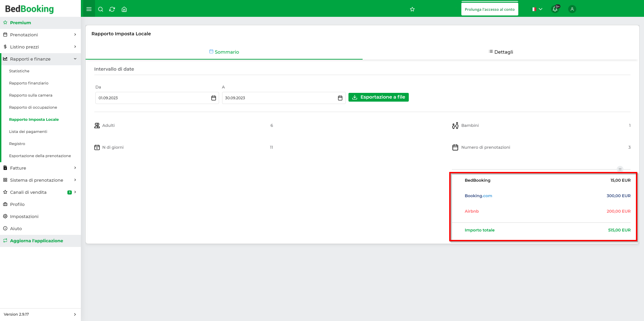Click the A date input field
The width and height of the screenshot is (644, 321).
(x=284, y=98)
